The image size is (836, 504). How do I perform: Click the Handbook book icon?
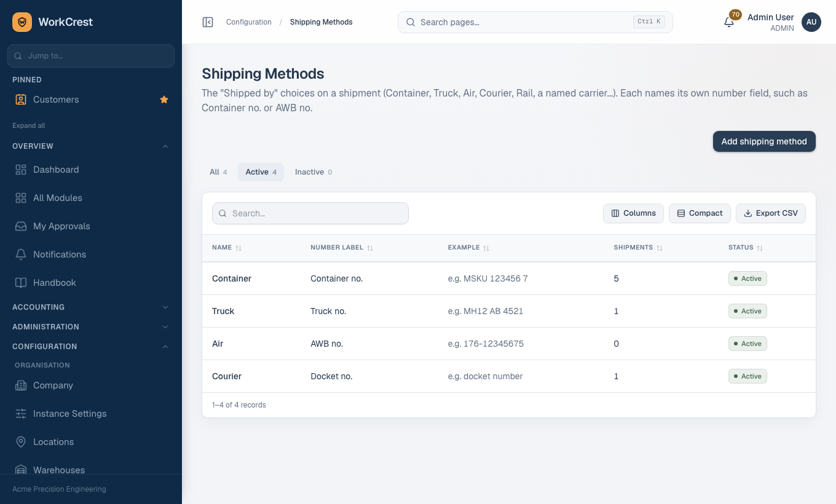(21, 283)
